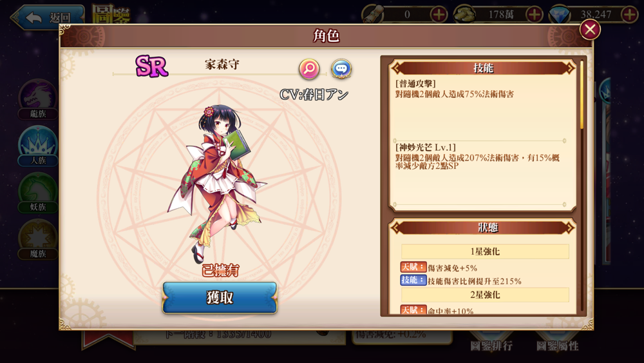Select the 技能 section header
The height and width of the screenshot is (363, 644).
point(483,68)
